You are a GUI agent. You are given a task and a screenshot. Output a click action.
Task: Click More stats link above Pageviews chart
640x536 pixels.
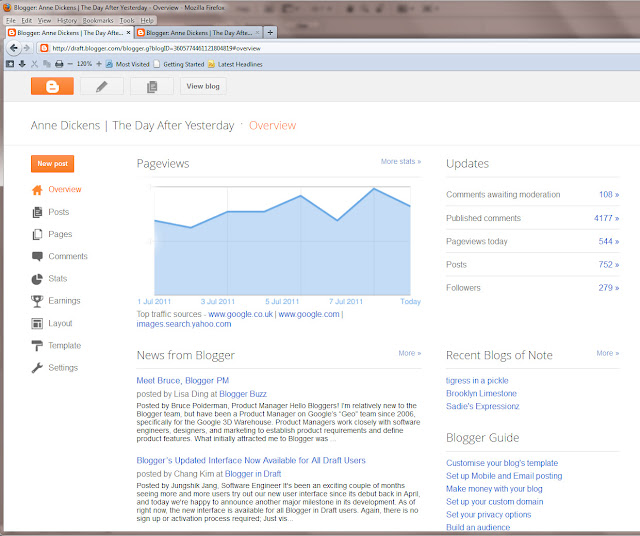(401, 162)
